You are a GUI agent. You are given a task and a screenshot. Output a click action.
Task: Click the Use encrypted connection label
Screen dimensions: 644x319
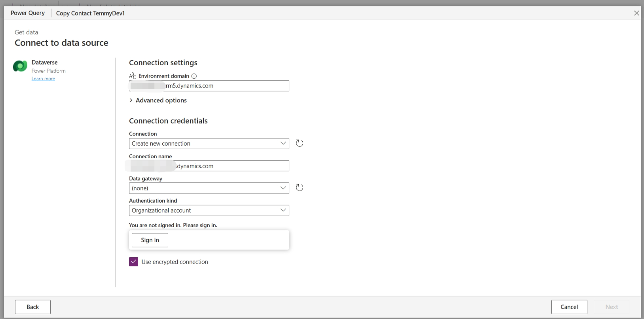click(175, 262)
